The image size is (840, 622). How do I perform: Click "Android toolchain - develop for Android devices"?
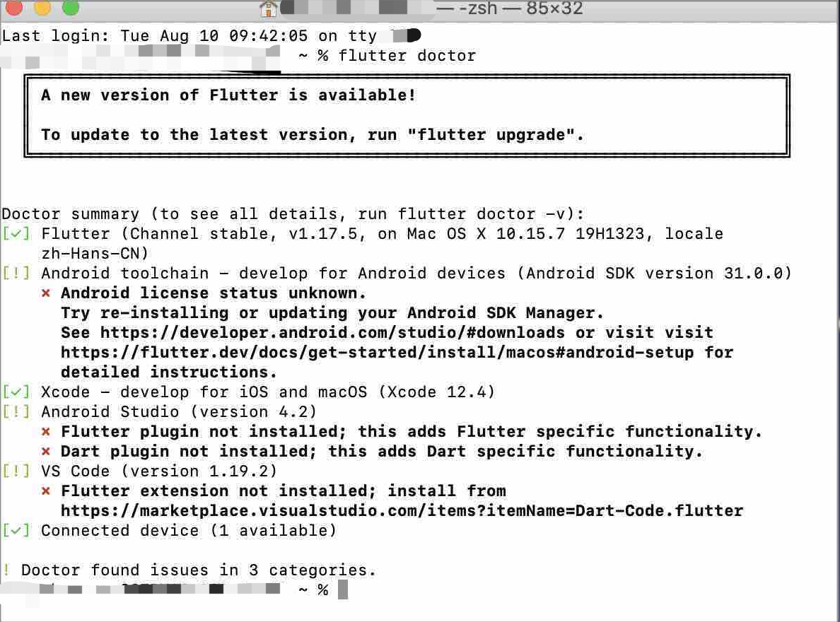point(273,274)
